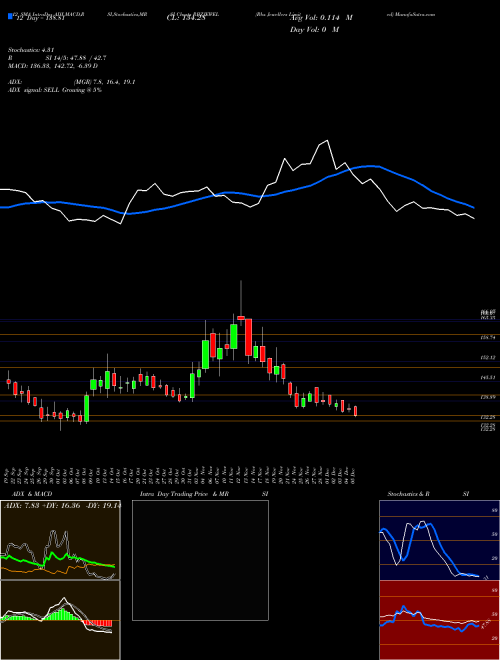
Task: Open the MACD histogram mini chart
Action: click(x=60, y=620)
